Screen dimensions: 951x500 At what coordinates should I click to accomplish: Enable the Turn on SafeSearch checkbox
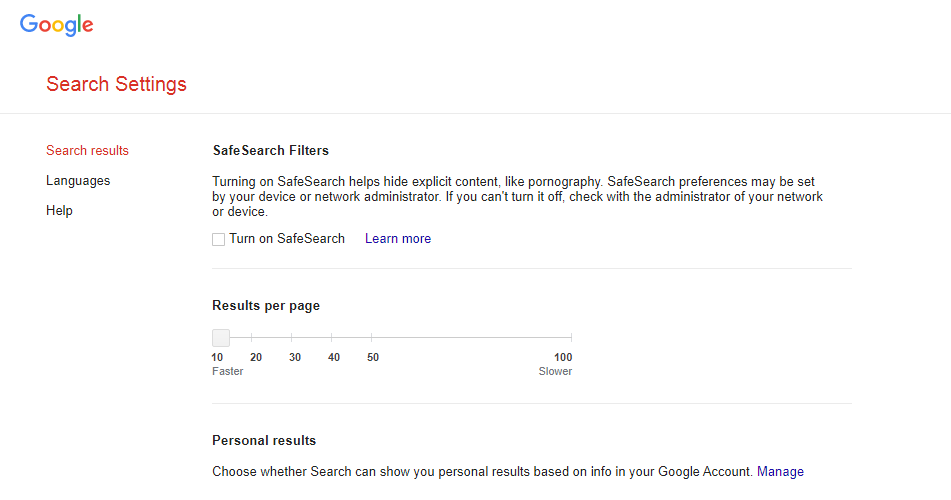click(x=218, y=239)
